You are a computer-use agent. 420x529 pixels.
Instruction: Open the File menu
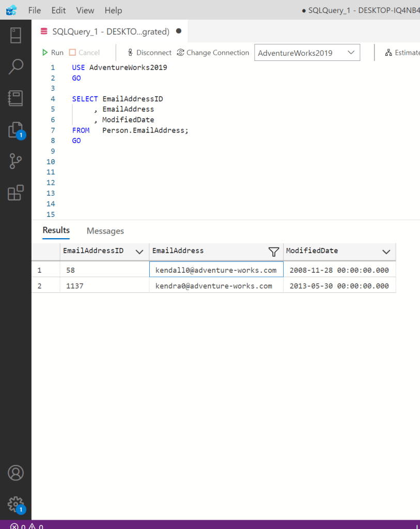(35, 10)
